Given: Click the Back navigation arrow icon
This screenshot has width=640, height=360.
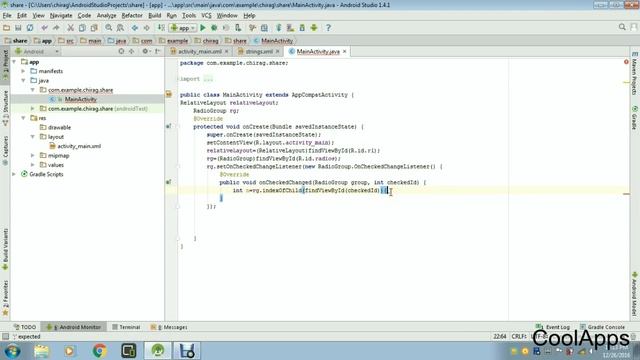Looking at the screenshot, I should pyautogui.click(x=135, y=28).
